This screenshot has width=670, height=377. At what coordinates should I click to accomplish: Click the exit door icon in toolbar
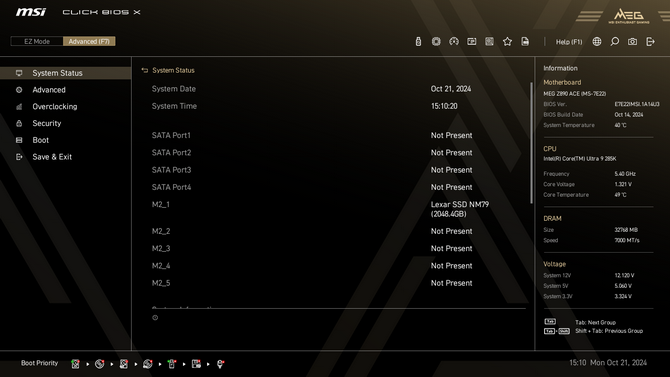(650, 41)
